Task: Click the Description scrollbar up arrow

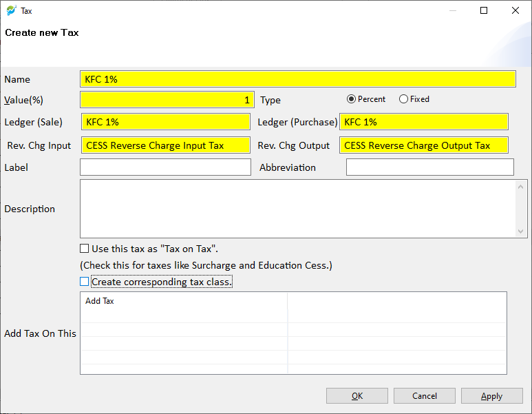Action: (521, 187)
